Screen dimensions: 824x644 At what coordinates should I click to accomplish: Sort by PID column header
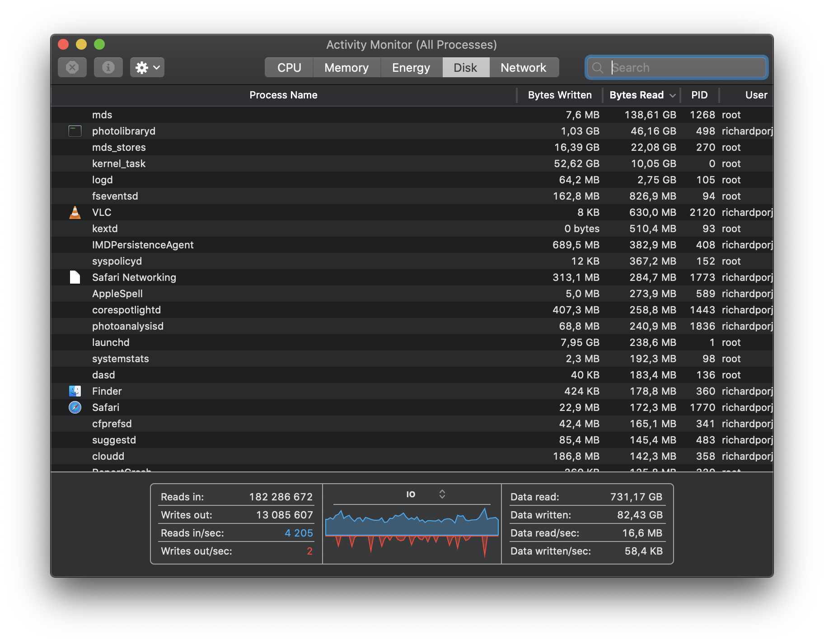699,95
